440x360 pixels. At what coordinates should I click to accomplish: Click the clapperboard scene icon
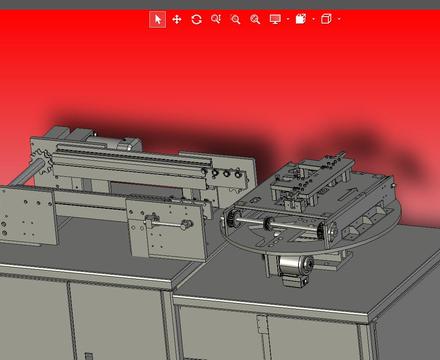[x=300, y=19]
